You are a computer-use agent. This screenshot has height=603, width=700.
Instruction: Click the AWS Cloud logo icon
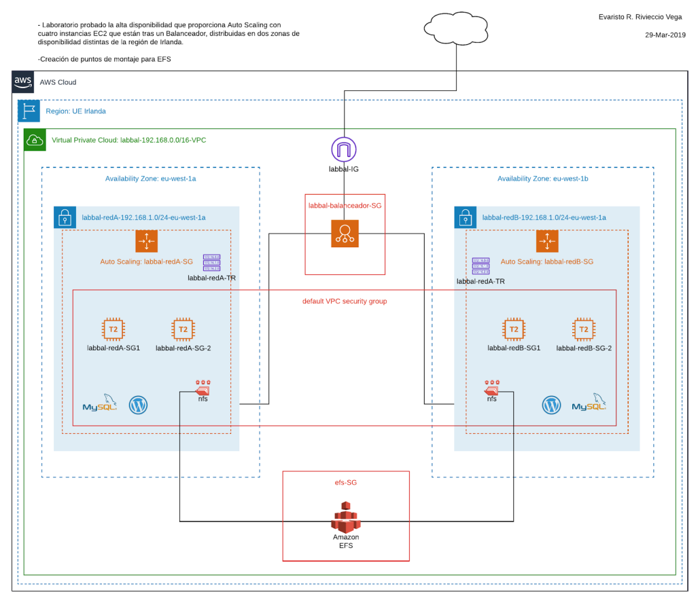(x=23, y=82)
